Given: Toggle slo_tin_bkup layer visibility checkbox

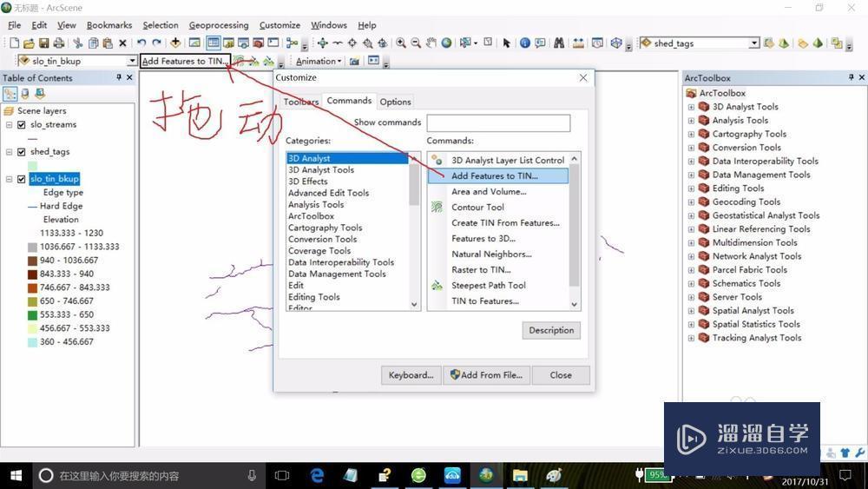Looking at the screenshot, I should coord(22,179).
